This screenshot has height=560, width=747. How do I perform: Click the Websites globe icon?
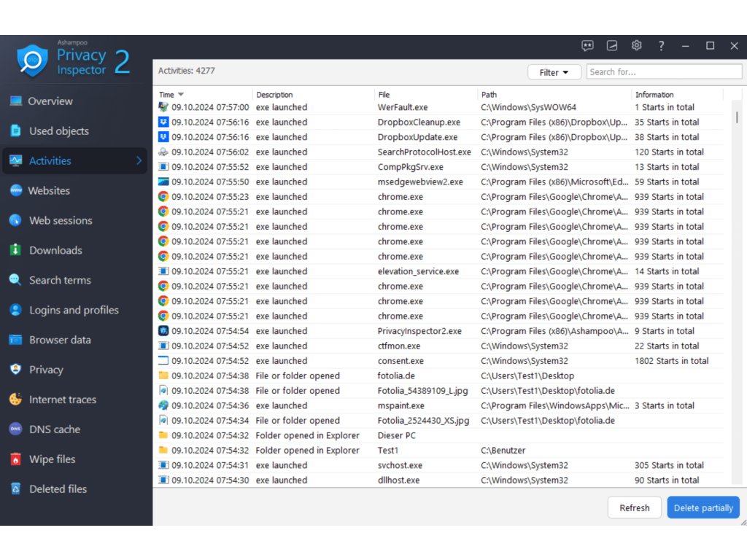point(16,190)
